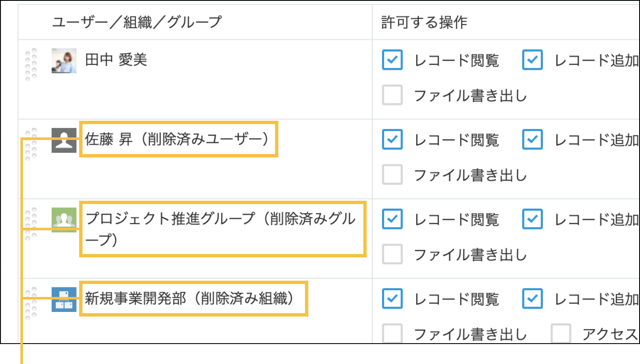Click the green group icon for プロジェクト推進グループ

point(63,219)
